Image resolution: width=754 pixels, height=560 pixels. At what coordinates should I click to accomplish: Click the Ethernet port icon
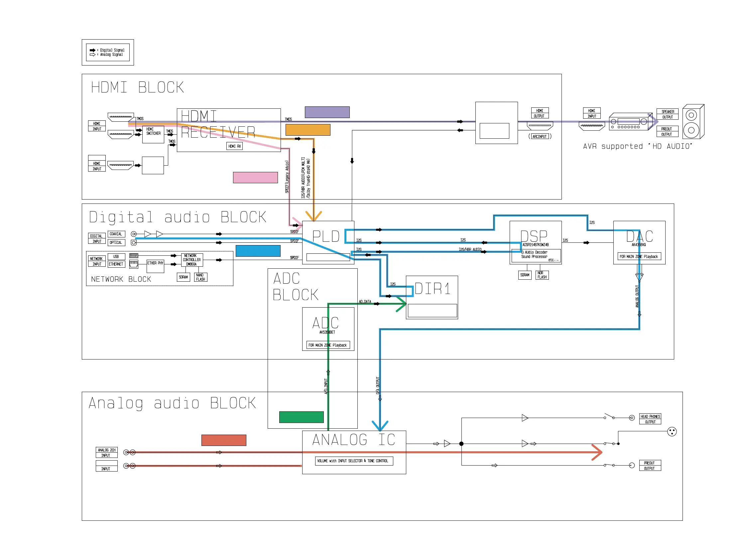[x=134, y=264]
